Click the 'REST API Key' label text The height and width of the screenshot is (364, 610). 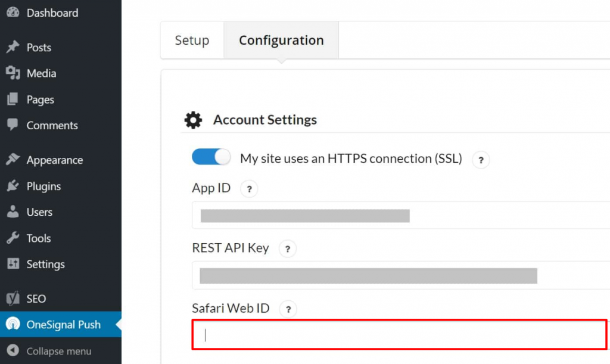pos(231,248)
